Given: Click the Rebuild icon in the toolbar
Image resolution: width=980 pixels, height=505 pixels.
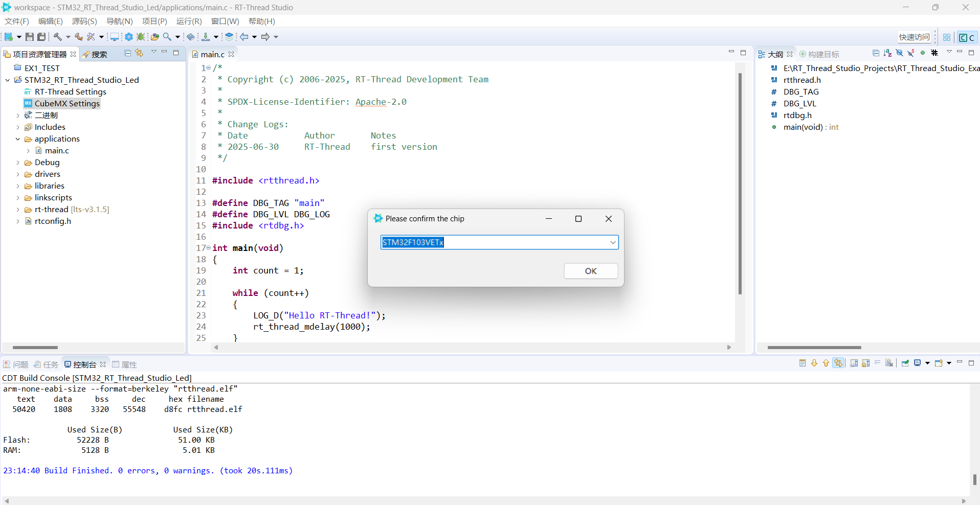Looking at the screenshot, I should (78, 37).
